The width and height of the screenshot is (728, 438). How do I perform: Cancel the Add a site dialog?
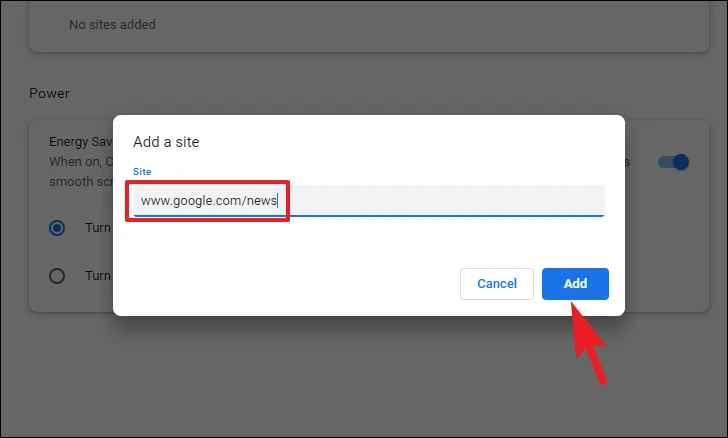pyautogui.click(x=497, y=284)
